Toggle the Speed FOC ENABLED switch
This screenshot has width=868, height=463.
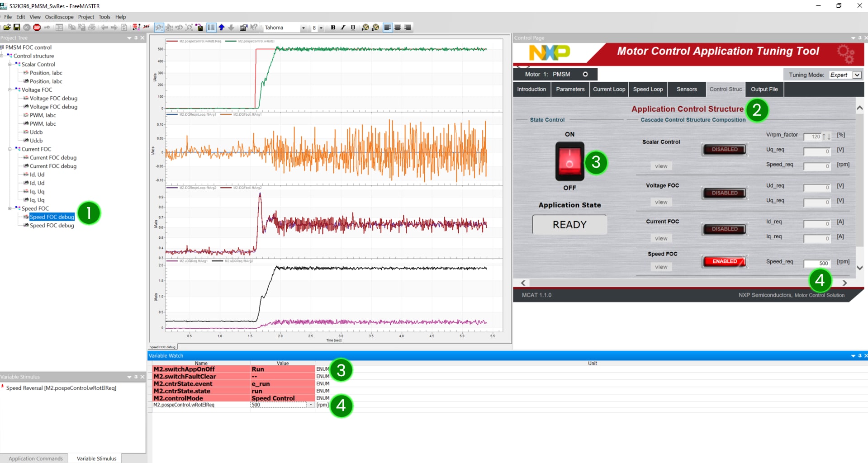(x=724, y=261)
